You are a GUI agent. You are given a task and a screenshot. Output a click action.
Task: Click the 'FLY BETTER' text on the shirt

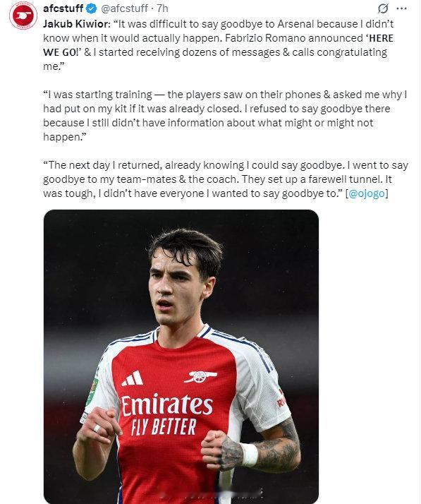click(163, 427)
